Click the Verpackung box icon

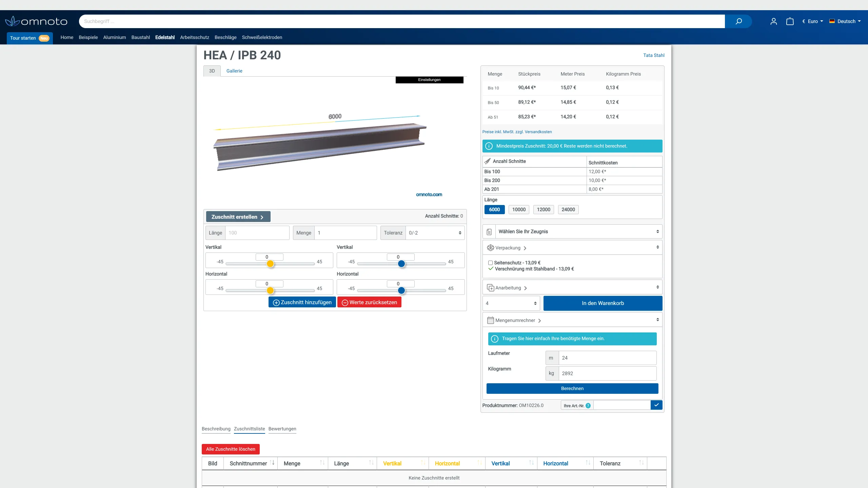(490, 248)
